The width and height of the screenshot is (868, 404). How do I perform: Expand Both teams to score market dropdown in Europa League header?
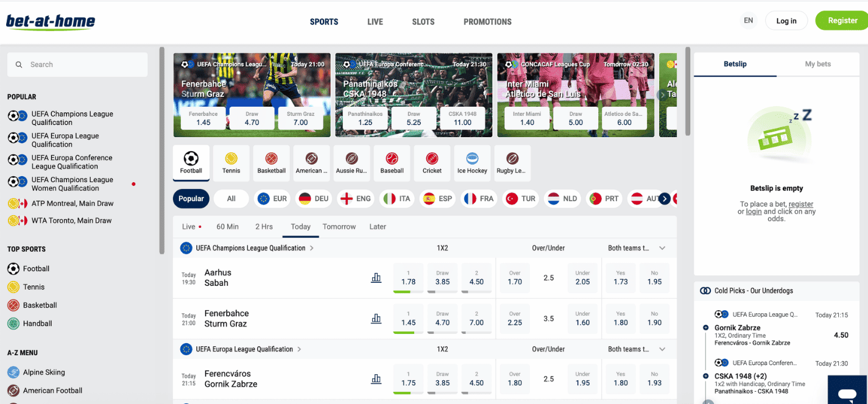pos(662,349)
